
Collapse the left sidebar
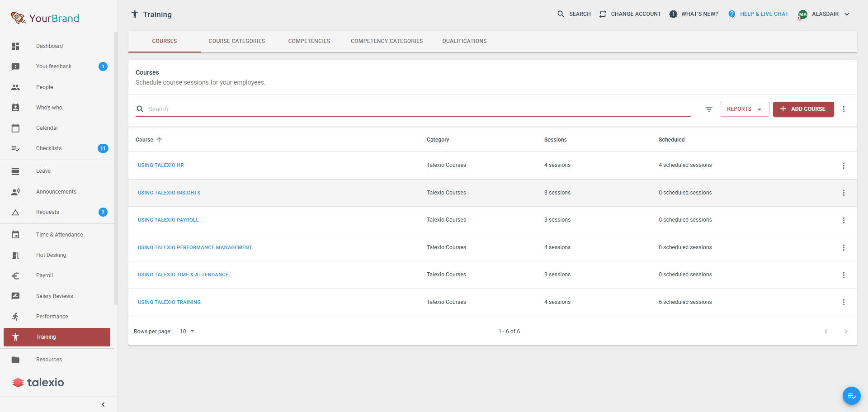(103, 404)
